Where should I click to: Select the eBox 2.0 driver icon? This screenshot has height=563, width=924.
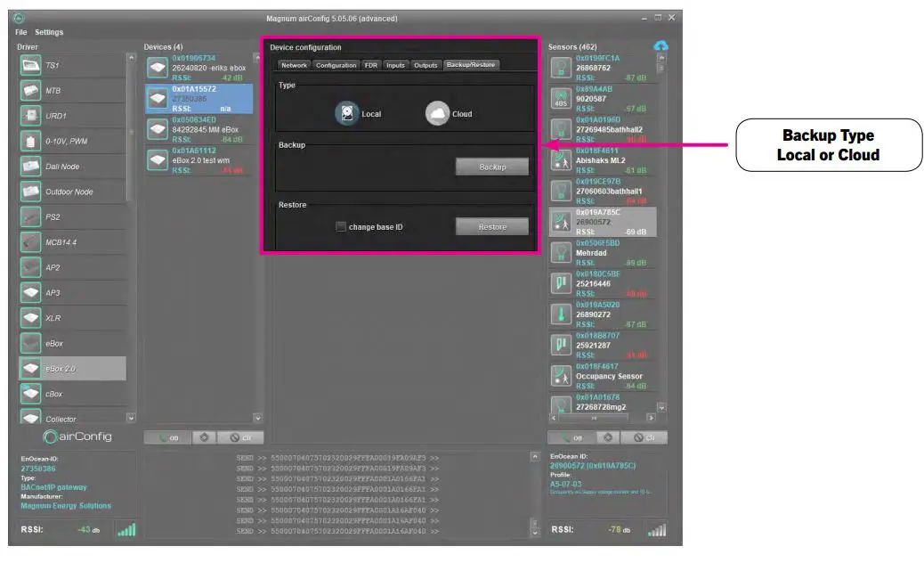pos(30,369)
